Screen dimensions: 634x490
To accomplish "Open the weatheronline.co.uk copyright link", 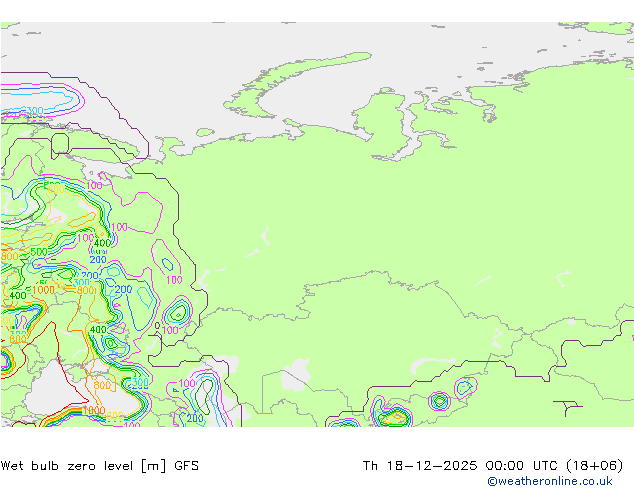I will pyautogui.click(x=550, y=481).
